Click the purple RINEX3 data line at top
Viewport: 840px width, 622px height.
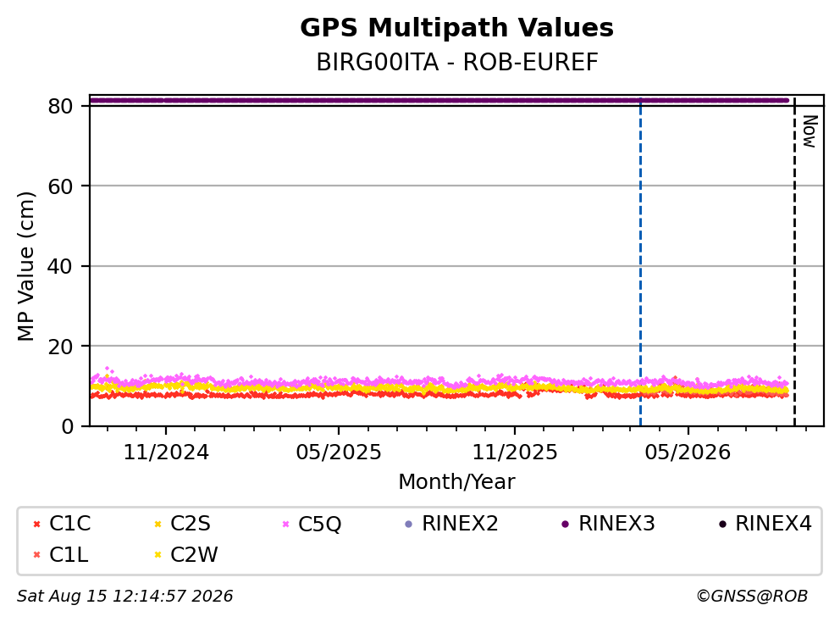click(439, 100)
